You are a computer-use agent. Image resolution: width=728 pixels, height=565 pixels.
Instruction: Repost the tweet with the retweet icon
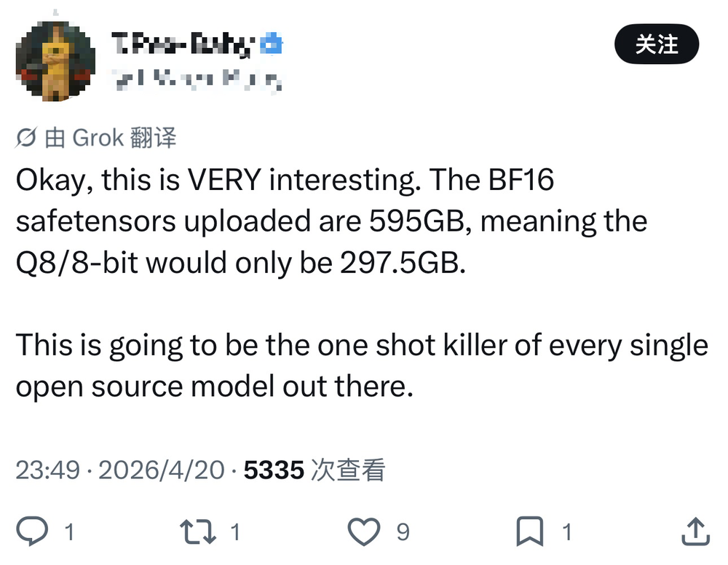click(198, 532)
